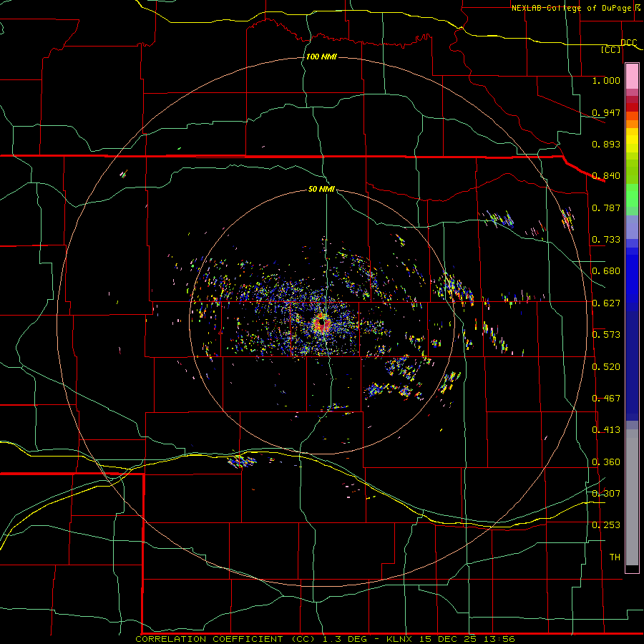
Task: Click the gray lower segment of color bar
Action: coord(632,497)
